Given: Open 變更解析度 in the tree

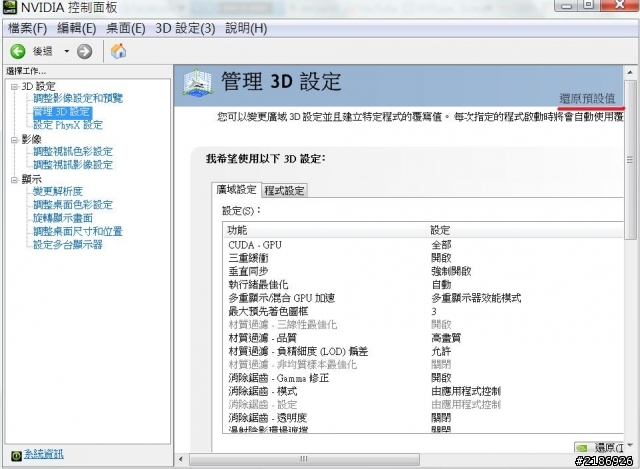Looking at the screenshot, I should coord(58,191).
